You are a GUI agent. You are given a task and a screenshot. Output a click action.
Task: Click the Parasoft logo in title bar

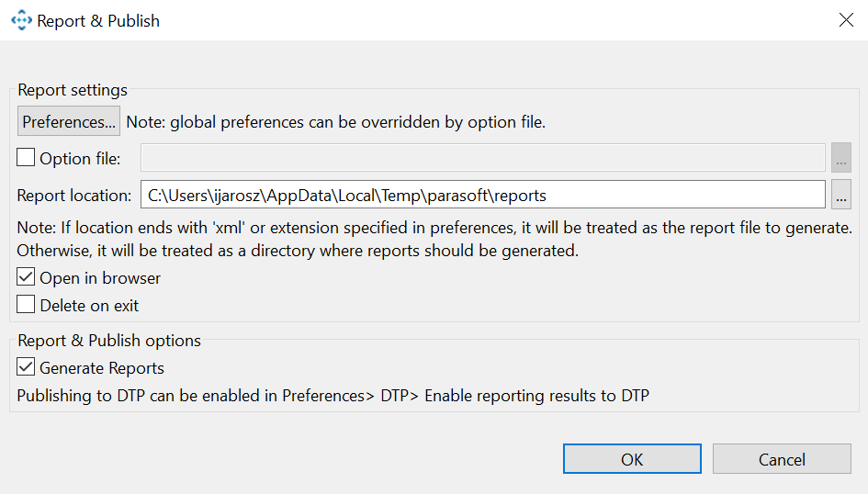pyautogui.click(x=22, y=20)
